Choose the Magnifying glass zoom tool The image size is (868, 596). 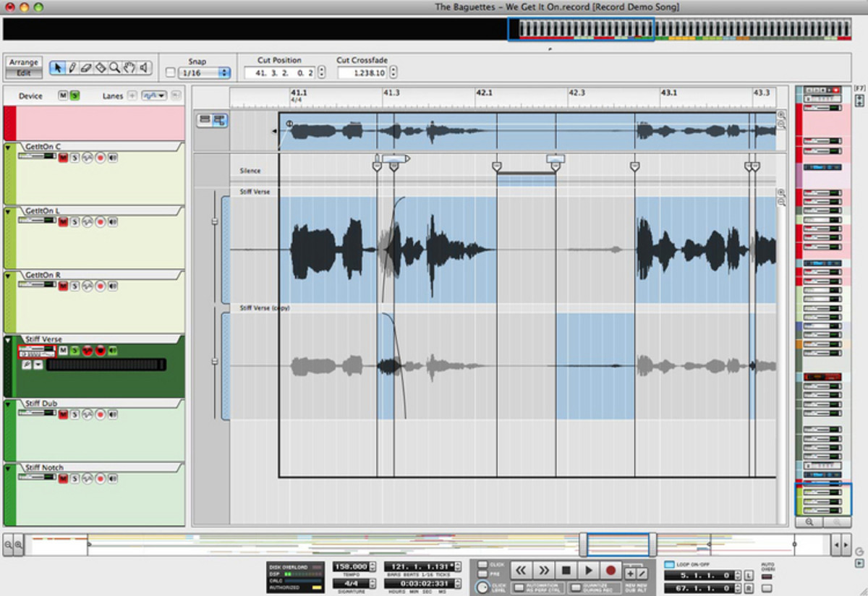click(x=115, y=68)
